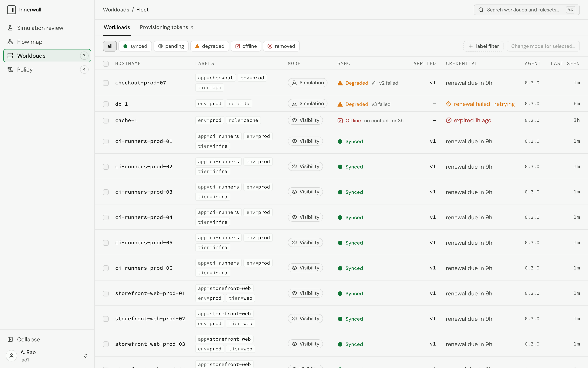Click the flask icon in checkout-prod-07 Simulation badge
This screenshot has width=588, height=368.
click(294, 83)
